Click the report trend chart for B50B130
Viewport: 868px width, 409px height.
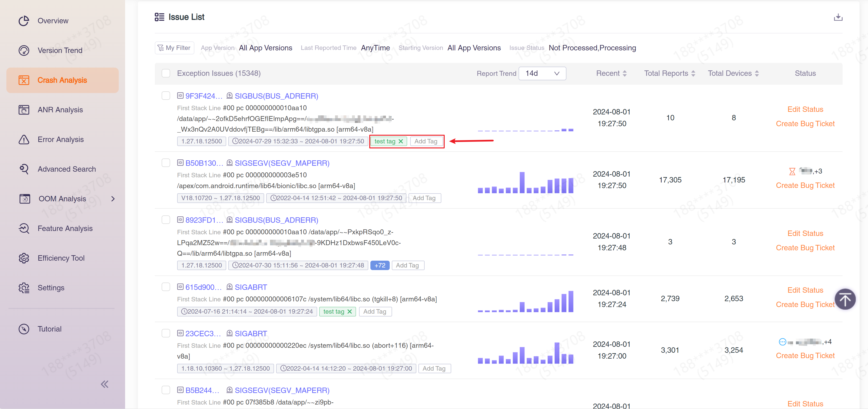[525, 182]
